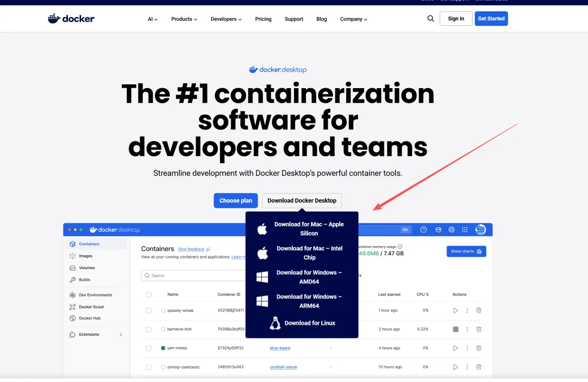The width and height of the screenshot is (588, 382).
Task: Choose Download for Linux
Action: (x=302, y=323)
